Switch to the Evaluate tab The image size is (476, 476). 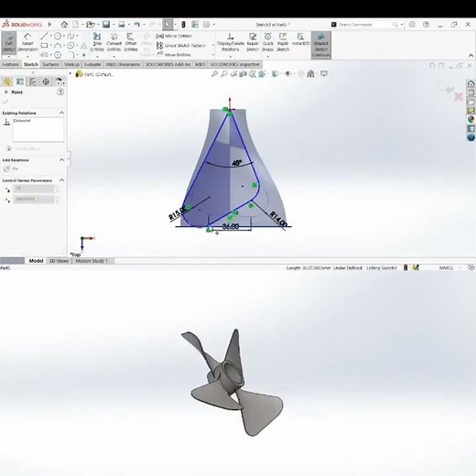tap(92, 64)
